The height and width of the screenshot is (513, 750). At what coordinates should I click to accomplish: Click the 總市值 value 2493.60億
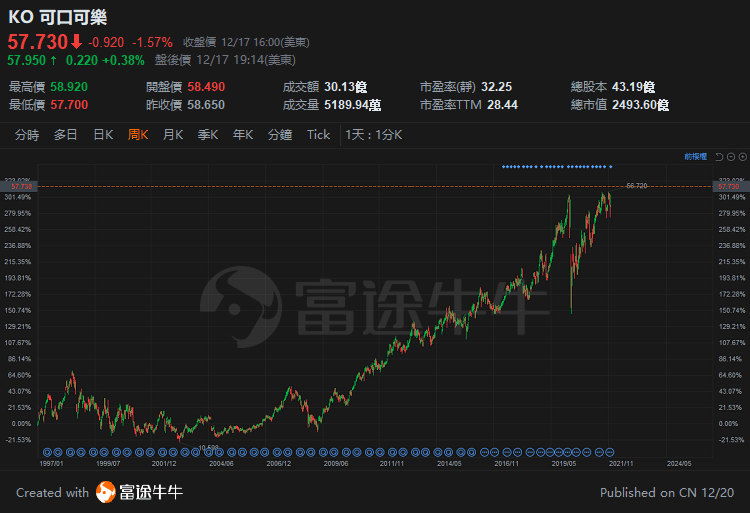(x=640, y=105)
